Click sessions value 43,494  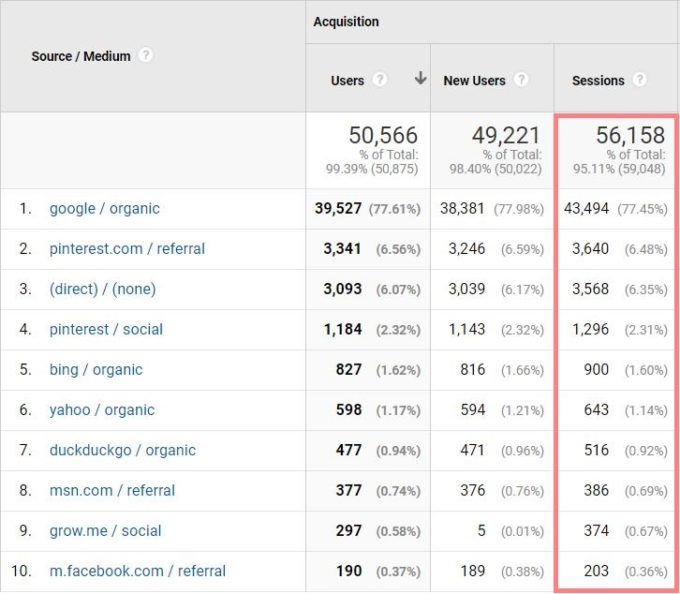(x=586, y=209)
